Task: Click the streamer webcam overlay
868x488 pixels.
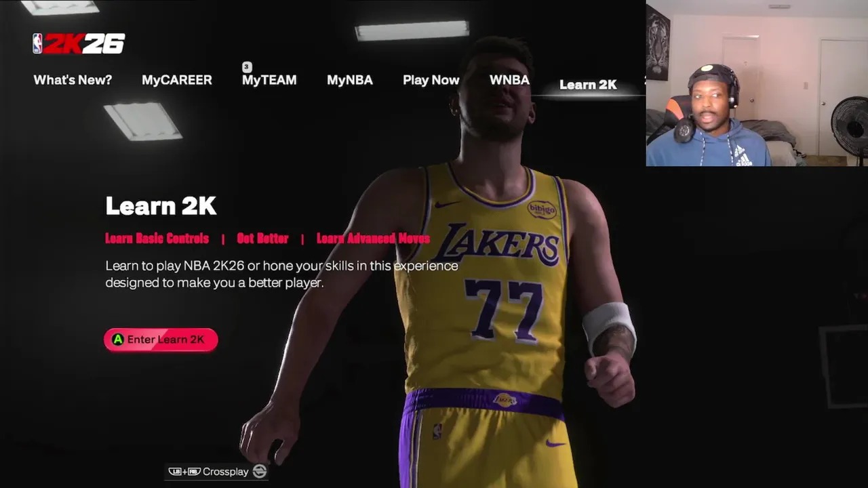Action: [757, 83]
